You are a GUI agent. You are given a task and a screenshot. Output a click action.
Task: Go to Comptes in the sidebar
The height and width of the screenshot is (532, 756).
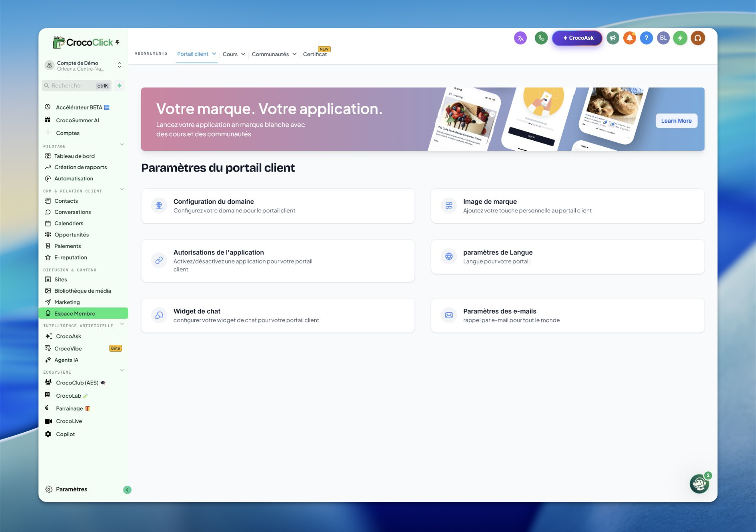click(x=68, y=133)
